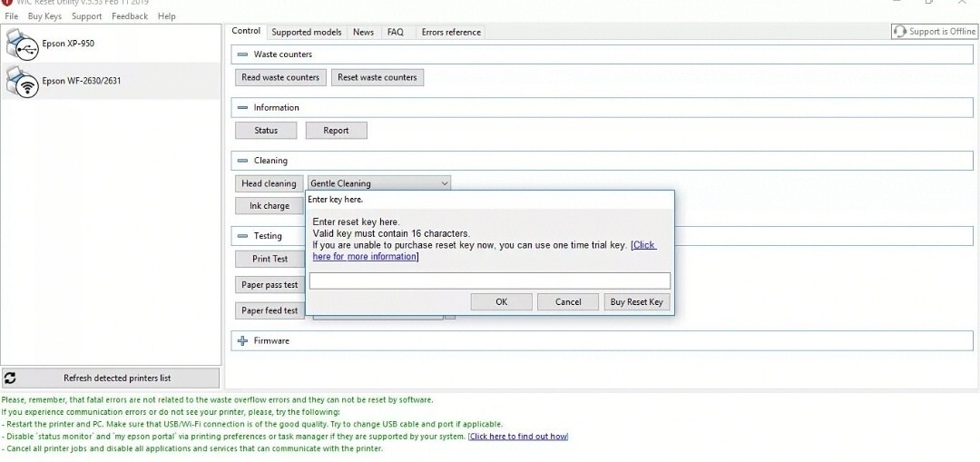Collapse the Information section
980x462 pixels.
pos(242,108)
